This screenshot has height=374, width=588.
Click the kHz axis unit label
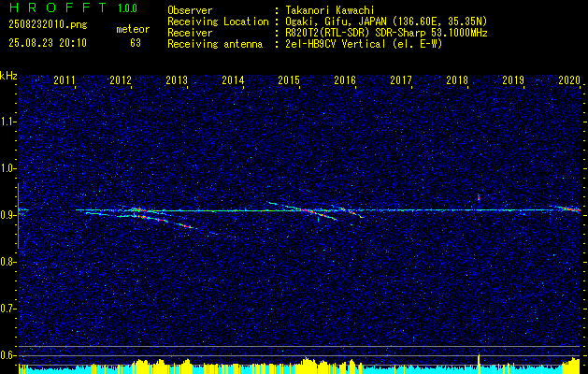point(8,76)
